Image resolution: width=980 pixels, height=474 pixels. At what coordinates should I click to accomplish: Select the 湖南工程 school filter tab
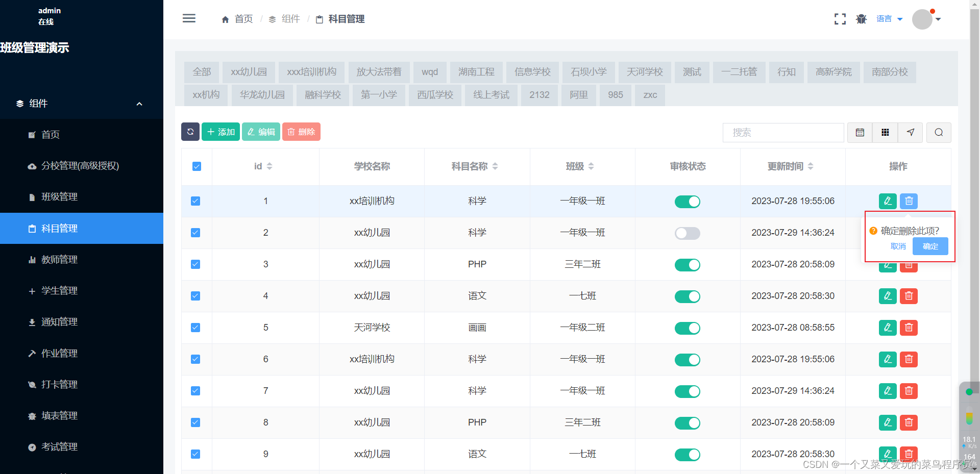coord(476,72)
